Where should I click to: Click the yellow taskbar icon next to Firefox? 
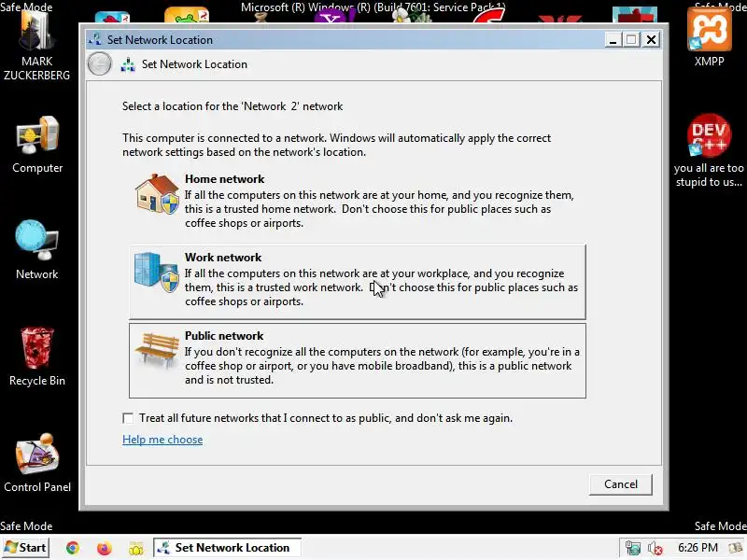pyautogui.click(x=136, y=548)
